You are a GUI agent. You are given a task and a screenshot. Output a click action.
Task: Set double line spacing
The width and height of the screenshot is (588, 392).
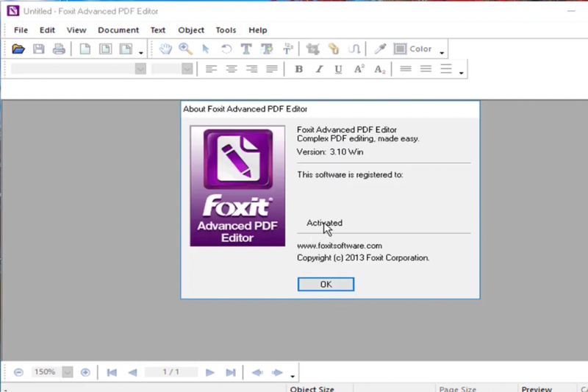[x=446, y=69]
